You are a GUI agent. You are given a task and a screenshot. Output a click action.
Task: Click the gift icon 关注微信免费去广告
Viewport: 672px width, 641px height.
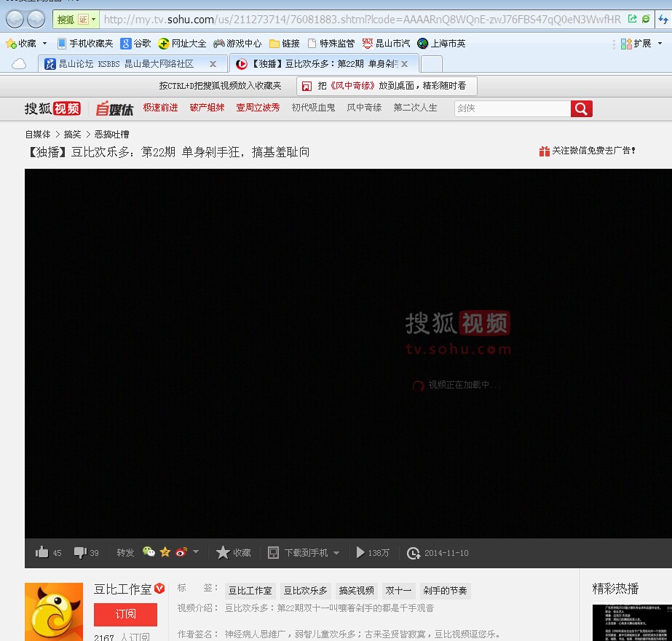coord(545,151)
